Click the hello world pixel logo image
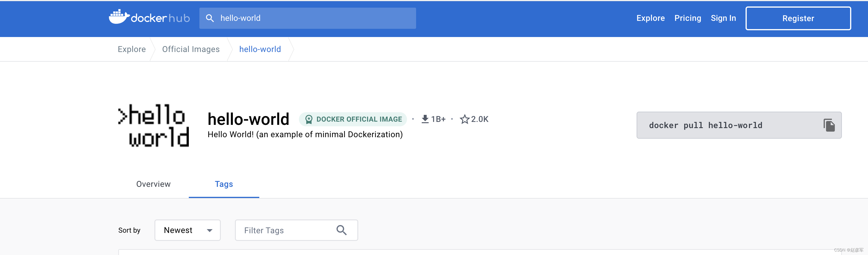The width and height of the screenshot is (868, 255). pyautogui.click(x=154, y=125)
